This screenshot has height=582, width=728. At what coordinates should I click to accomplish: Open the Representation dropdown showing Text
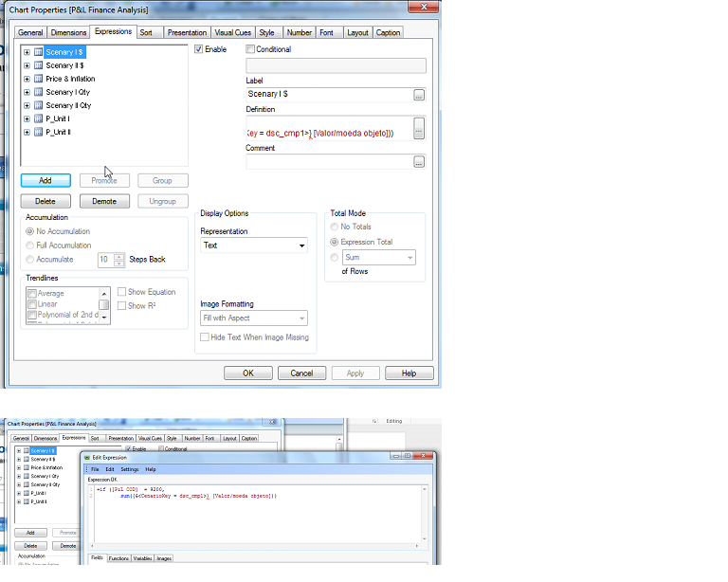[x=254, y=246]
